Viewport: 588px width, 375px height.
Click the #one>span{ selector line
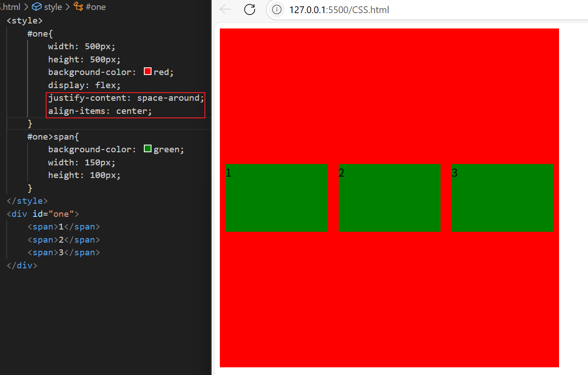[53, 136]
